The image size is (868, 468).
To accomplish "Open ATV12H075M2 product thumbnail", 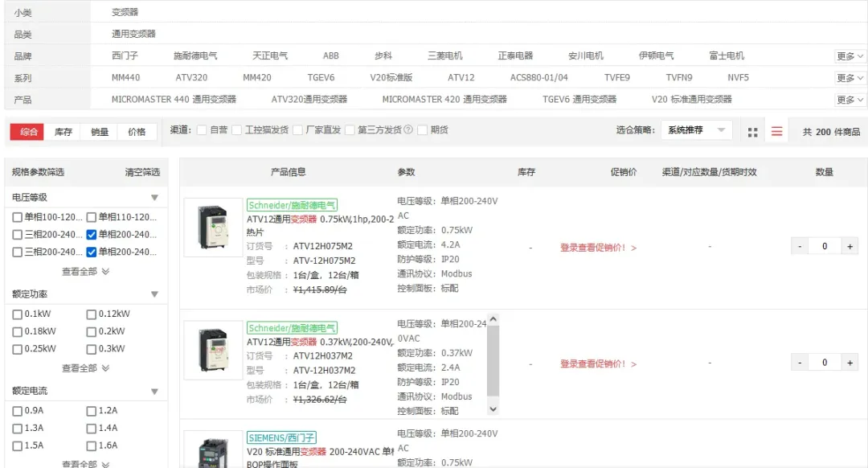I will point(213,227).
